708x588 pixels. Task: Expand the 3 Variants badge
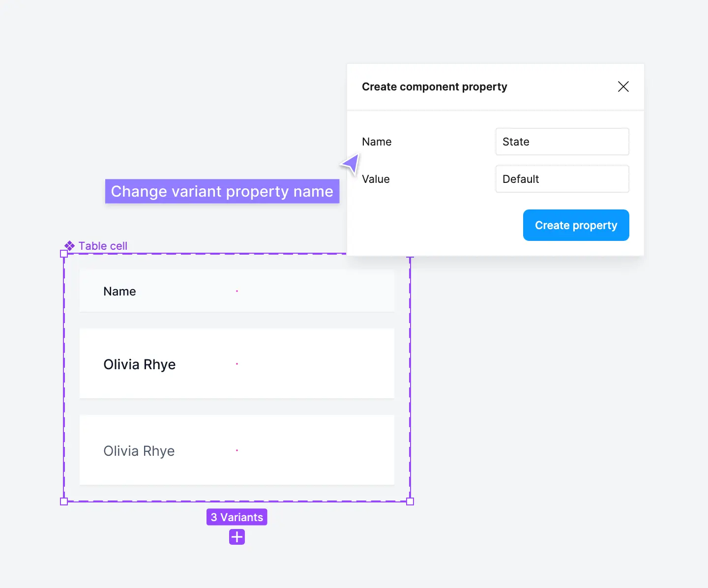point(236,517)
